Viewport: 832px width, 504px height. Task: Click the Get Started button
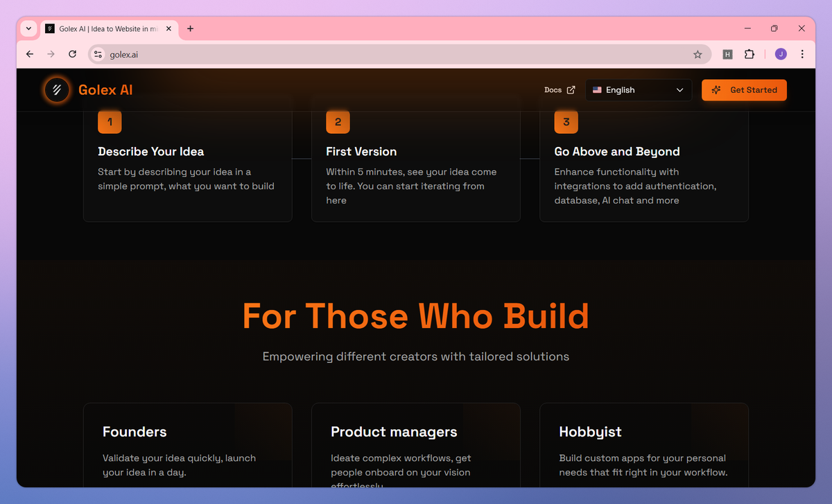point(744,90)
